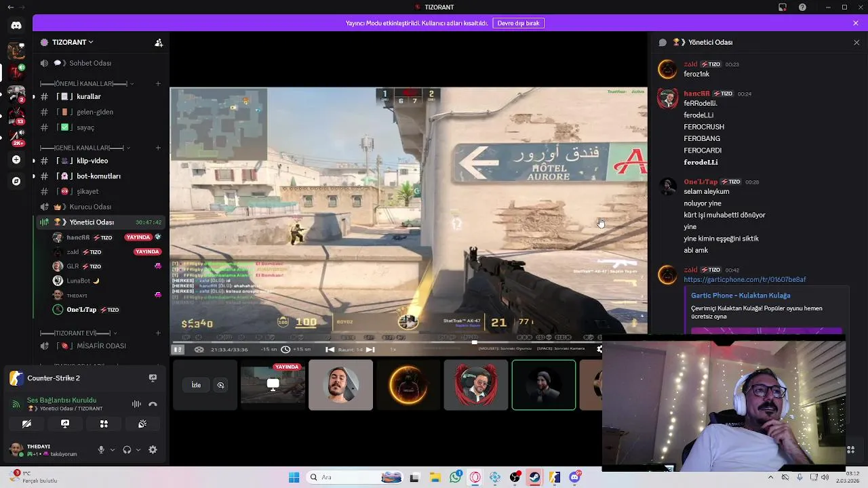Screen dimensions: 868x488
Task: Open the gelen-giden channel
Action: pos(99,112)
